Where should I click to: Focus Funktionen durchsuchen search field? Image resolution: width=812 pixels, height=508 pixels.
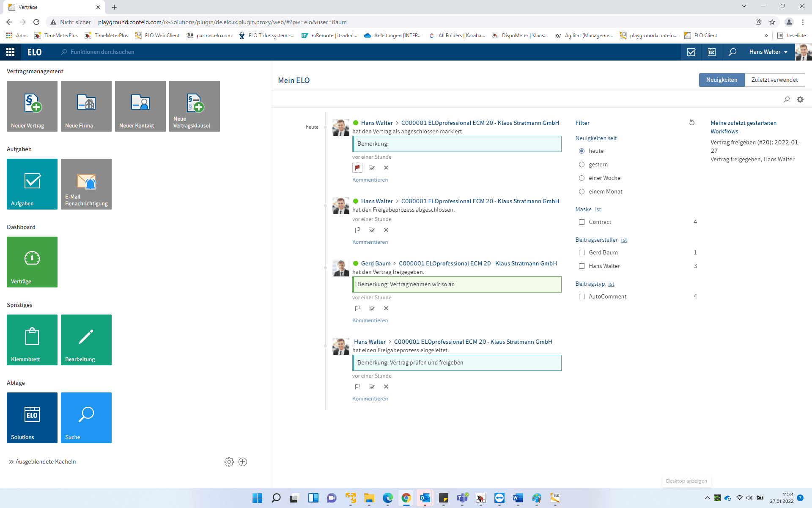[102, 52]
